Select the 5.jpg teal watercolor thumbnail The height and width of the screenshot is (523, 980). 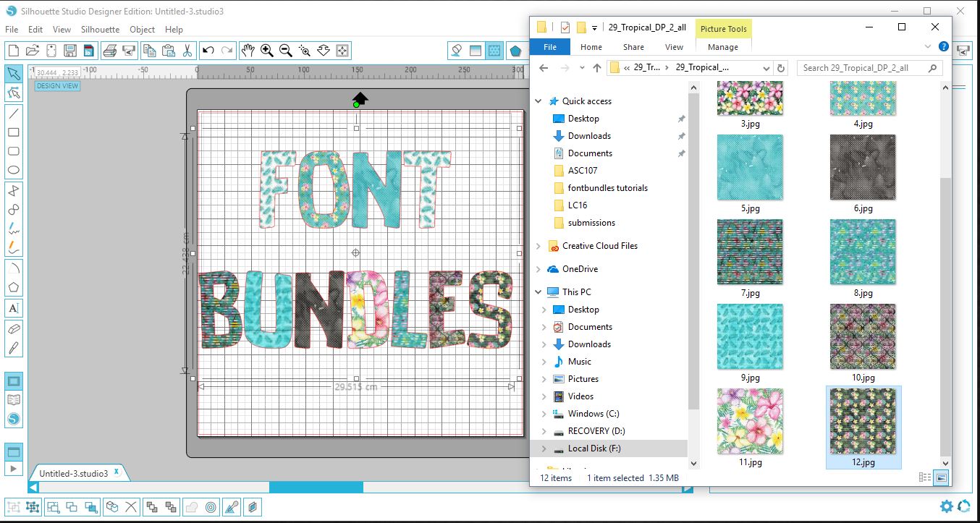749,167
